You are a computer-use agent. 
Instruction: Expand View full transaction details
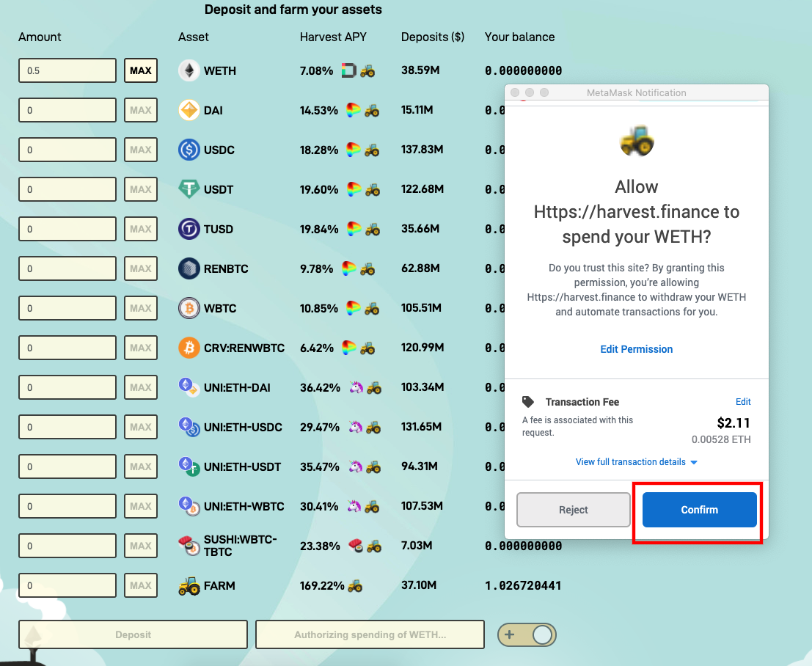637,461
